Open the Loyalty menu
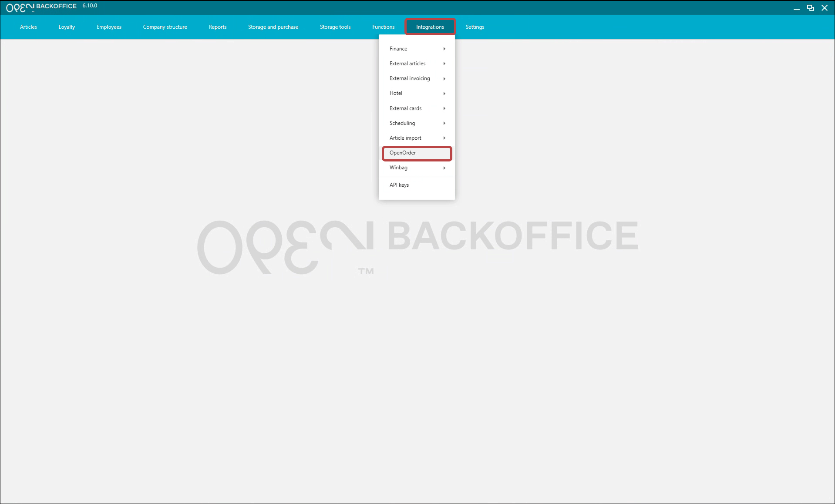Viewport: 835px width, 504px height. [67, 27]
